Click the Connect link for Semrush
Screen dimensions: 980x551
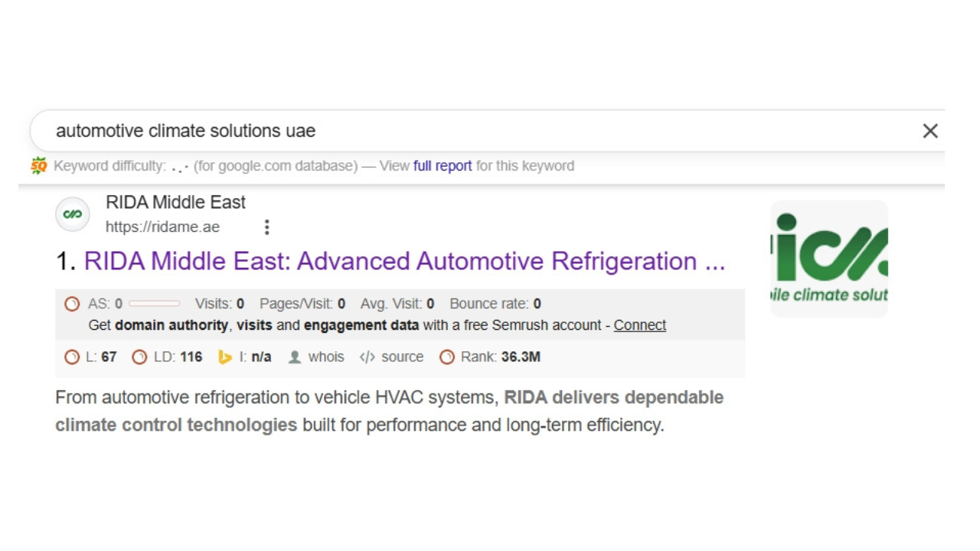click(640, 325)
